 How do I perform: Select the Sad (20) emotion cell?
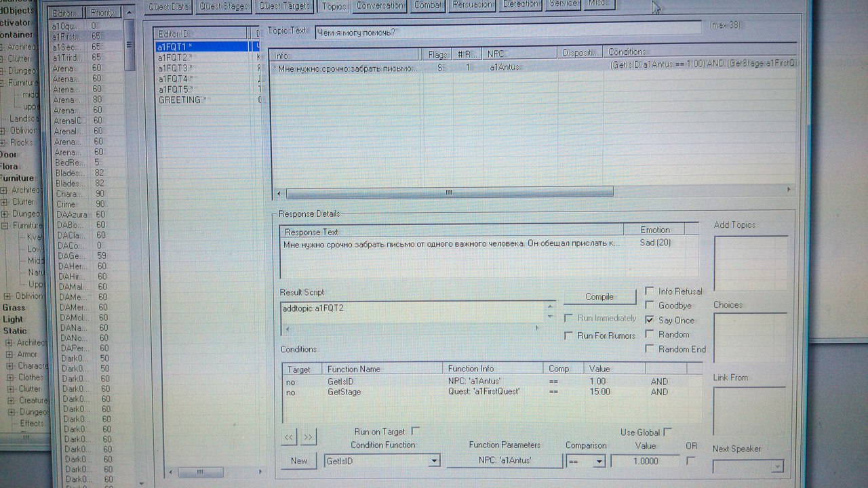pos(655,243)
